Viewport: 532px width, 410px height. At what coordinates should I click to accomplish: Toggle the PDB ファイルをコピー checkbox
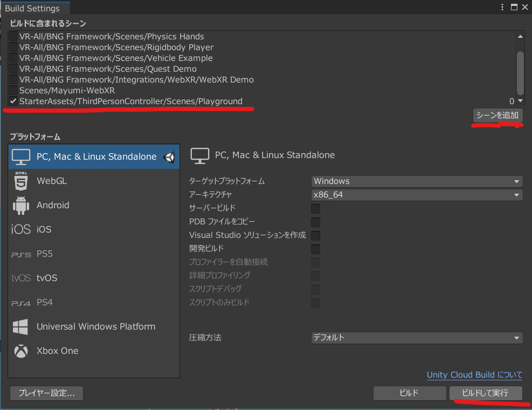click(315, 222)
